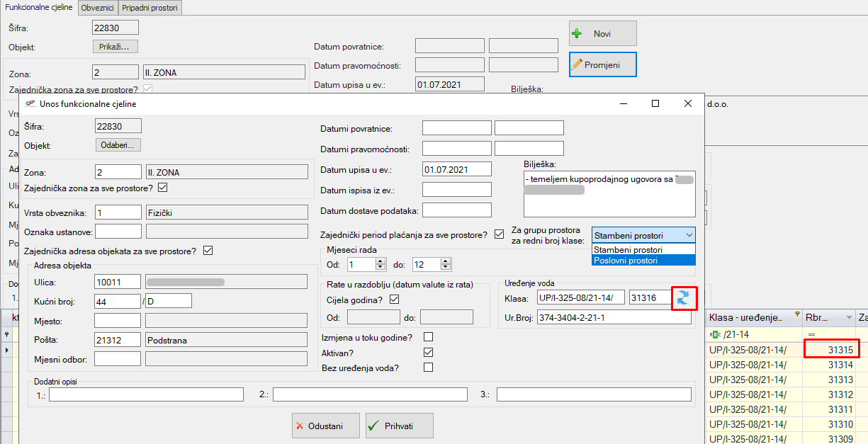Click the filter icon on Klasa column header
The height and width of the screenshot is (444, 868).
(796, 314)
